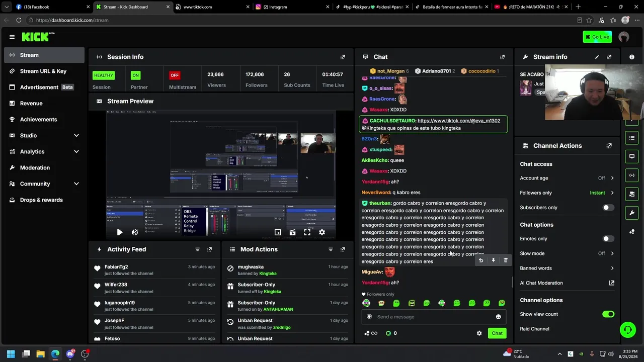The width and height of the screenshot is (644, 362).
Task: Filter the Activity Feed
Action: pos(197,249)
